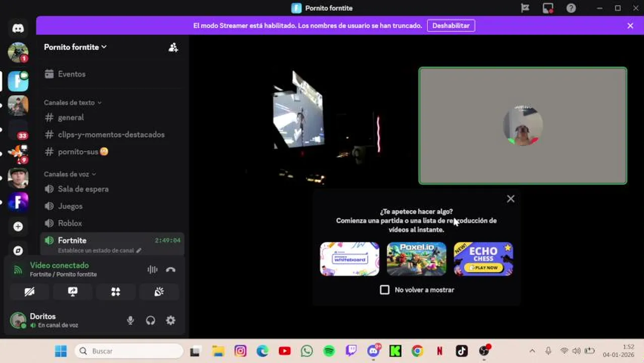This screenshot has width=644, height=363.
Task: Mute microphone next to Doritos
Action: click(x=131, y=320)
